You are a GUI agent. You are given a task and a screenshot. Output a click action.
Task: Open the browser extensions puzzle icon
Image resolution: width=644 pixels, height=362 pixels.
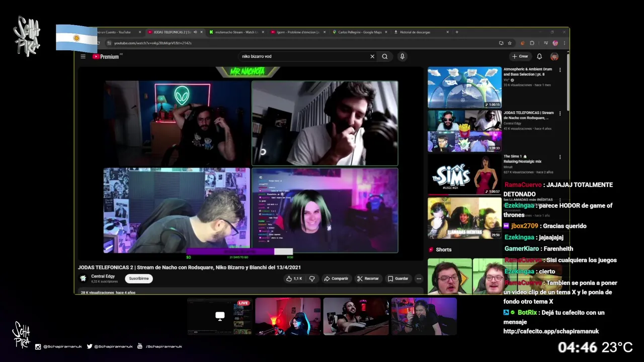coord(532,43)
